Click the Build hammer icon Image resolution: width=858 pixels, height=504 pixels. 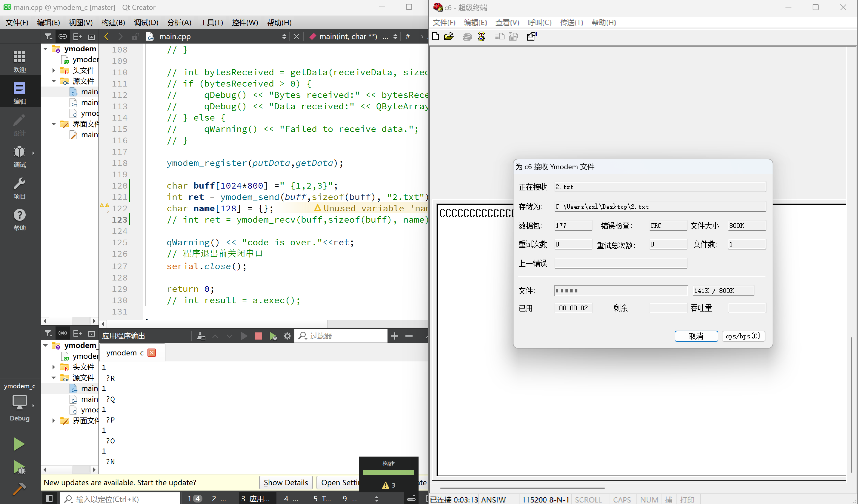coord(19,489)
